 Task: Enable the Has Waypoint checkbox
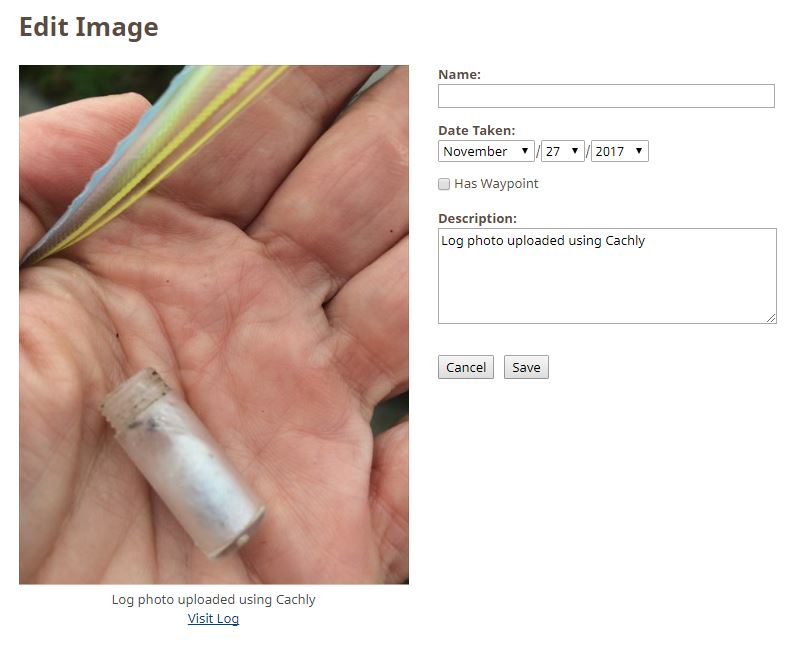444,184
